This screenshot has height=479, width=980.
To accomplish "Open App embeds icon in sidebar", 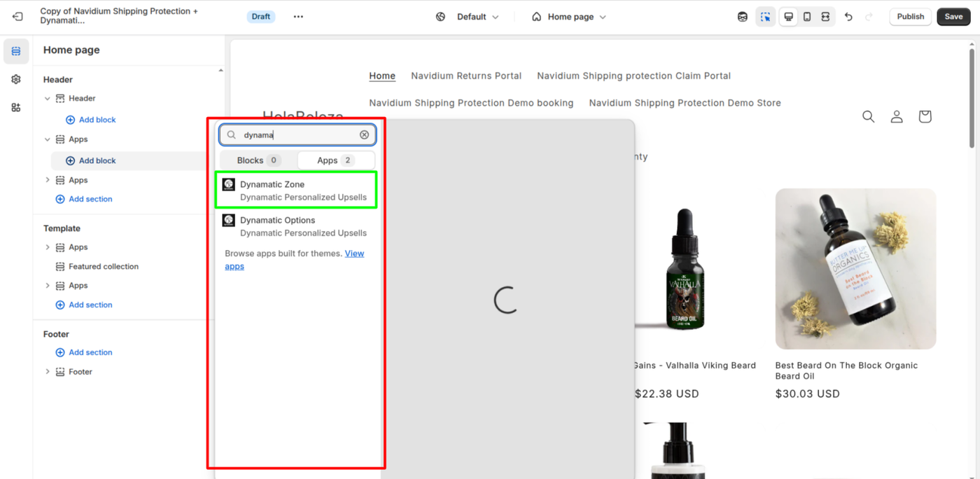I will 16,107.
